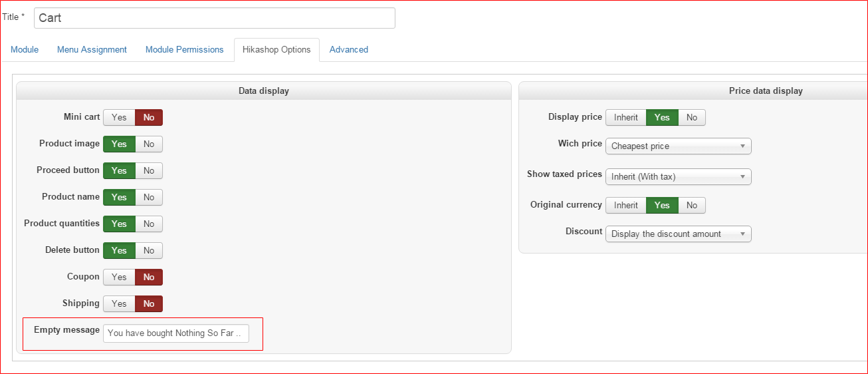The height and width of the screenshot is (374, 868).
Task: Disable Product name display with No
Action: 149,198
